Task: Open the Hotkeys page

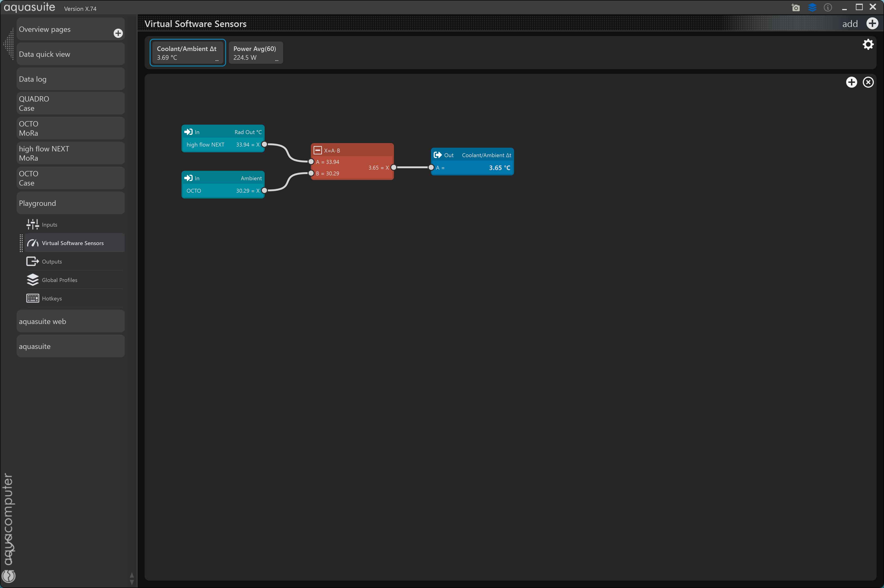Action: (x=52, y=299)
